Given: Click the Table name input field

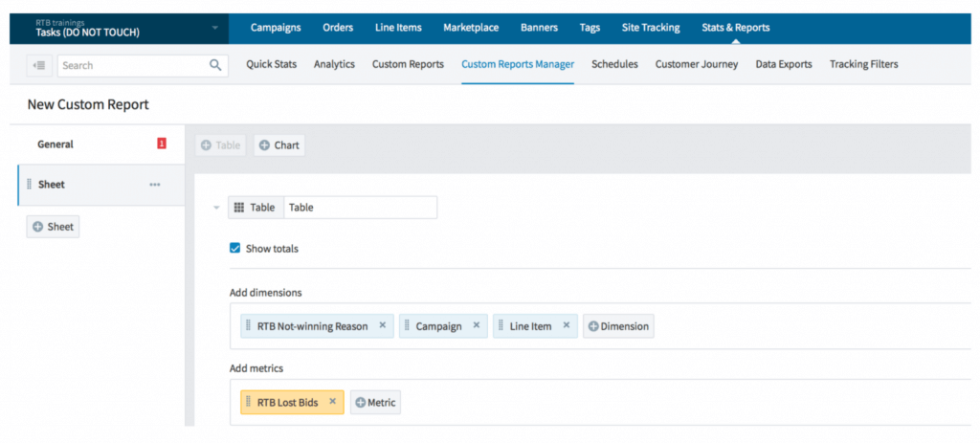Looking at the screenshot, I should 360,208.
